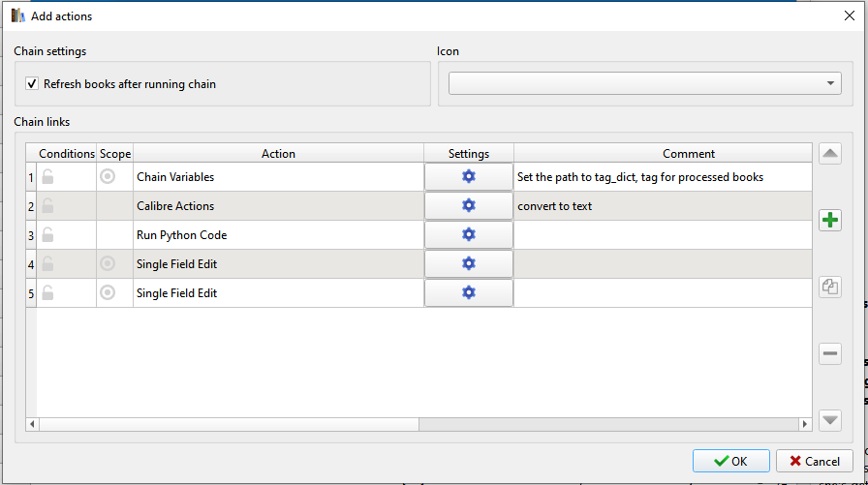Click scope button in row 5
The width and height of the screenshot is (868, 485).
[x=108, y=293]
